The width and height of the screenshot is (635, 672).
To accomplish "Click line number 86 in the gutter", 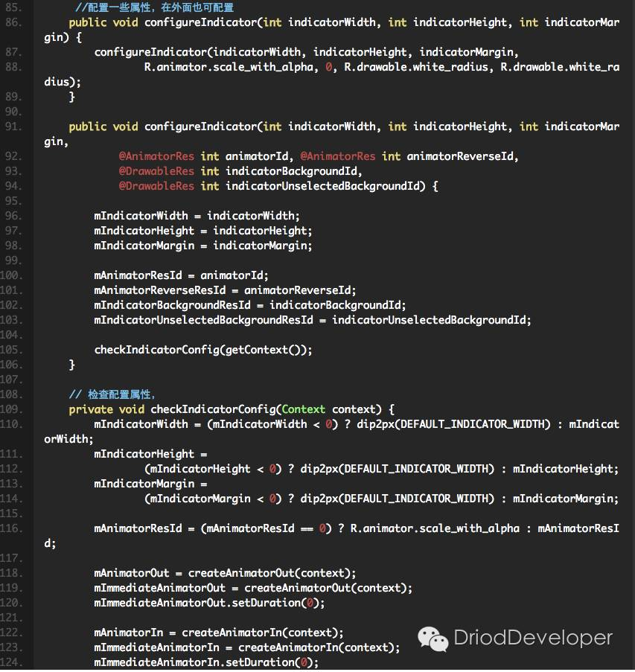I will (x=13, y=22).
